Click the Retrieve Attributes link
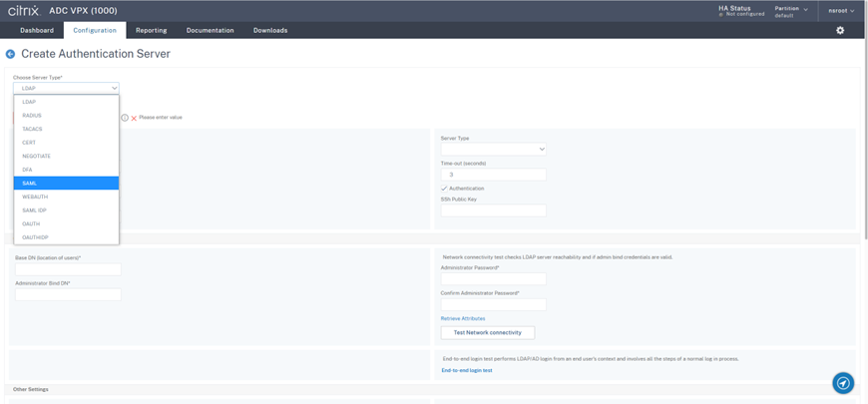This screenshot has height=404, width=868. point(463,318)
